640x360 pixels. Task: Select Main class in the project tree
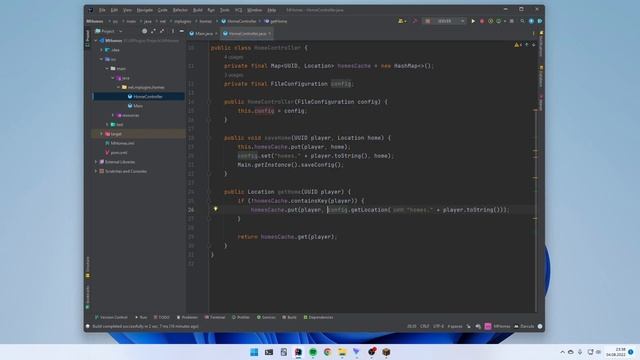(x=138, y=106)
